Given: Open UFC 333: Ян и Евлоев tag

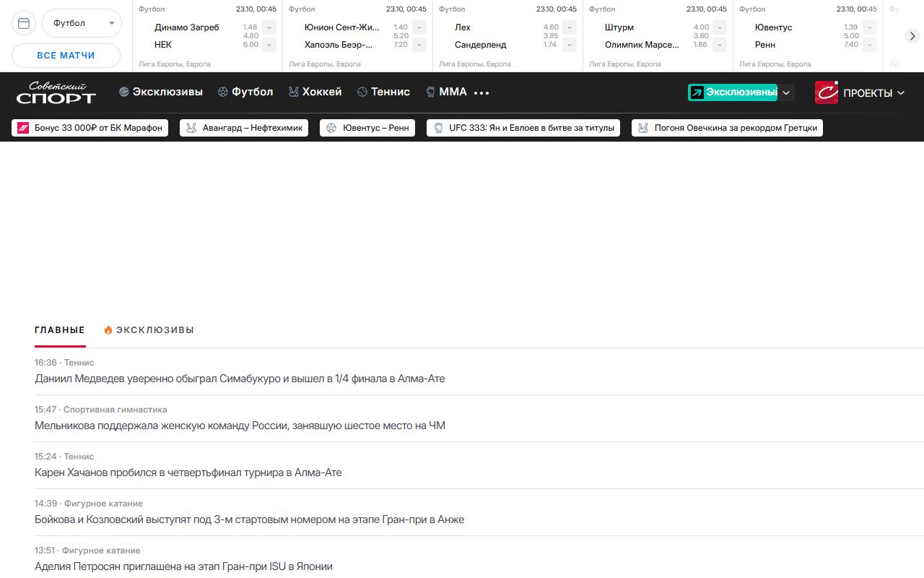Looking at the screenshot, I should point(523,128).
